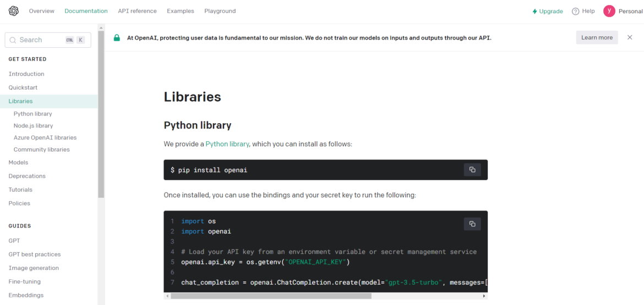Go to the Examples tab
Image resolution: width=644 pixels, height=305 pixels.
point(181,11)
